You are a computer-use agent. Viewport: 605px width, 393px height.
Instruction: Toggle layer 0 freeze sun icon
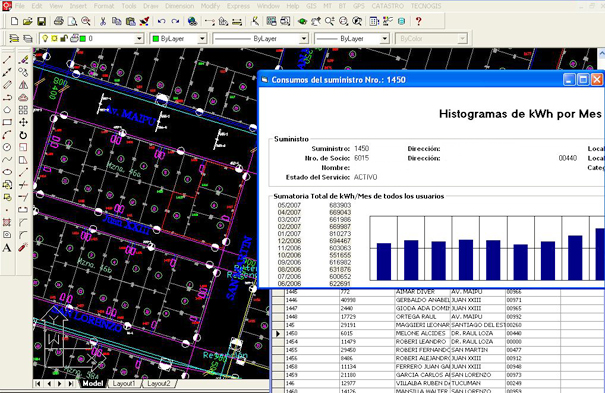coord(54,38)
